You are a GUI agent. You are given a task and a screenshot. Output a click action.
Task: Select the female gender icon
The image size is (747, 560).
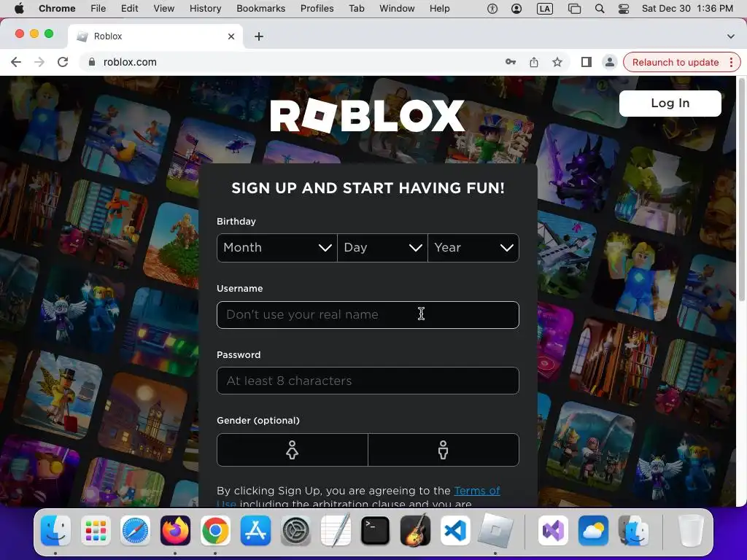point(292,449)
